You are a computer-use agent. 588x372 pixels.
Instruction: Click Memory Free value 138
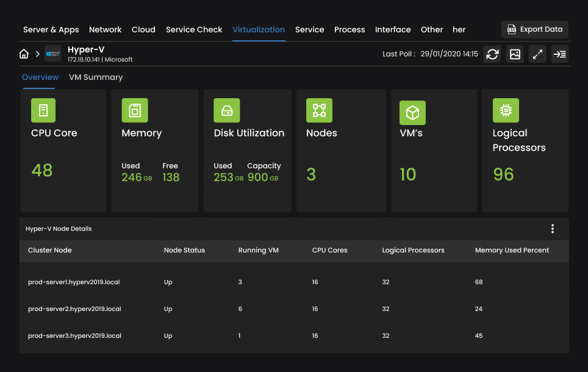(x=171, y=177)
